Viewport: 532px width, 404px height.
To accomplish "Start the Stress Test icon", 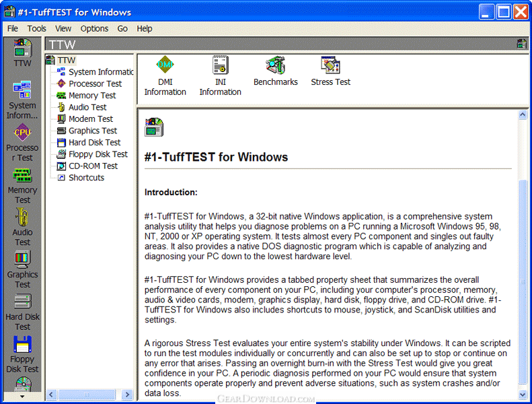I will point(330,71).
